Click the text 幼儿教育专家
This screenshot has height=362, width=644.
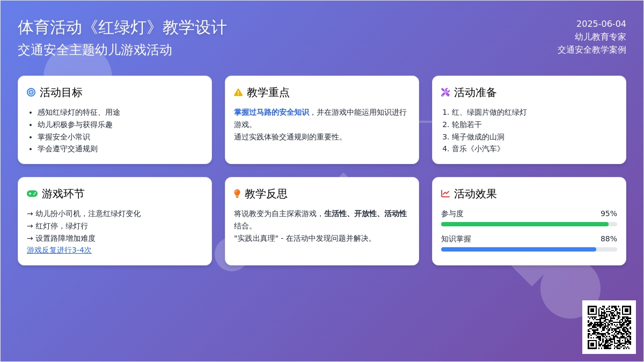pos(601,36)
